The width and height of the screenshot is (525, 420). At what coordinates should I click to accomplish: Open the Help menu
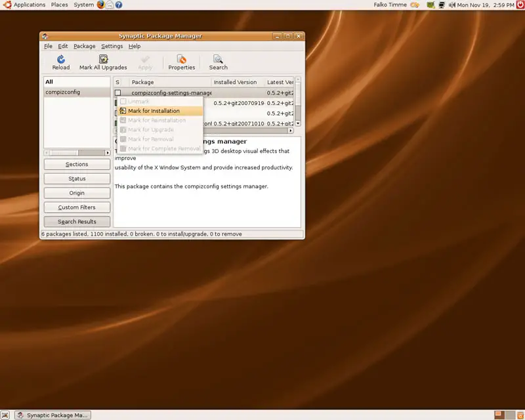click(x=135, y=46)
